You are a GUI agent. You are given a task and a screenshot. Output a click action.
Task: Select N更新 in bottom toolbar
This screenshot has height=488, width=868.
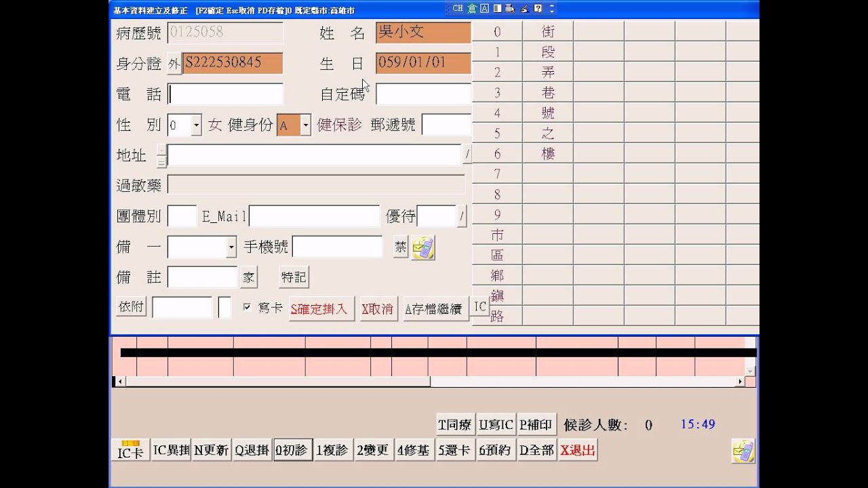(x=211, y=450)
